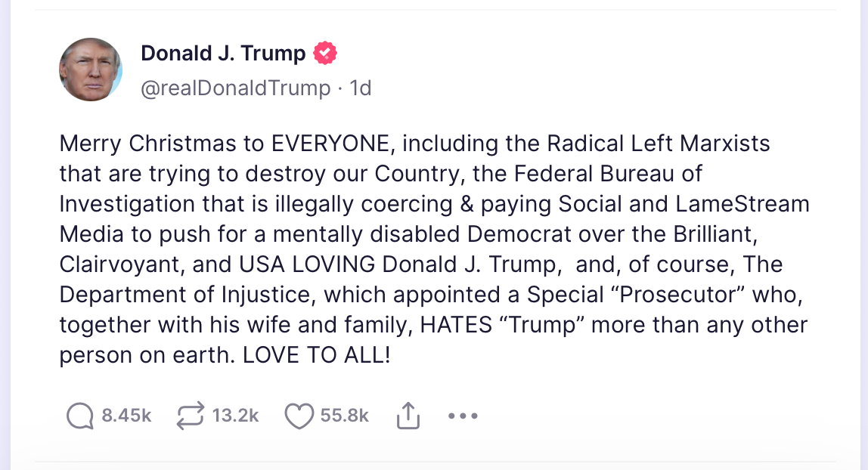868x470 pixels.
Task: Click the 55.8k likes count
Action: coord(344,416)
